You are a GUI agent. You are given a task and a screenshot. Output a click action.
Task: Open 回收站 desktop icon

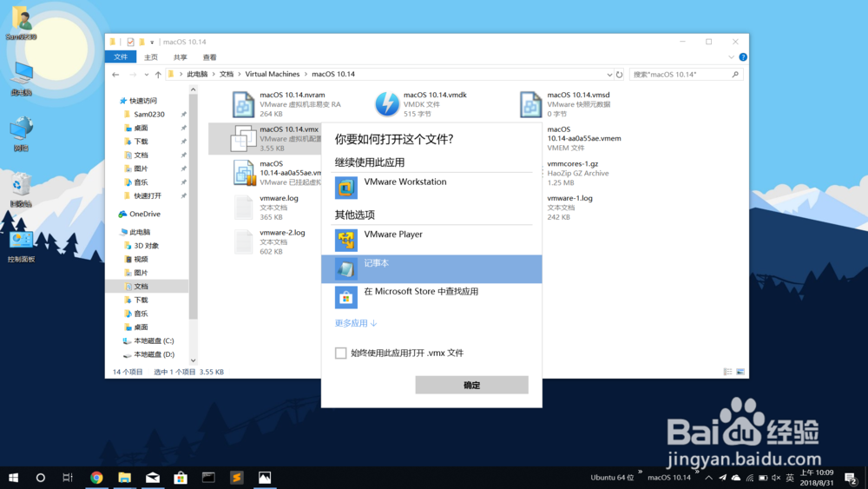(21, 190)
